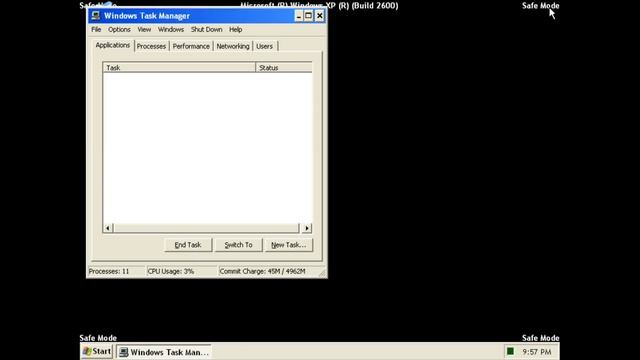Image resolution: width=640 pixels, height=360 pixels.
Task: Open the Windows menu
Action: tap(171, 29)
